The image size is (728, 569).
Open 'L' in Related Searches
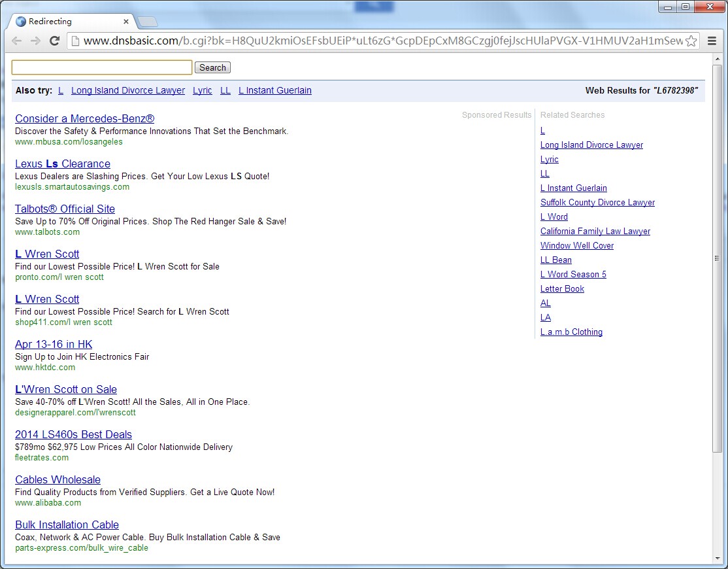click(543, 131)
